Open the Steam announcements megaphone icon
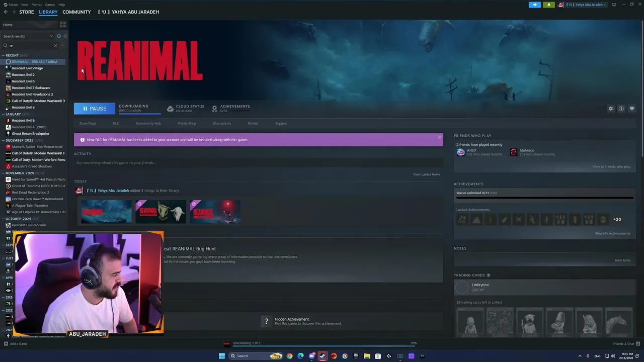The height and width of the screenshot is (362, 644). click(534, 5)
